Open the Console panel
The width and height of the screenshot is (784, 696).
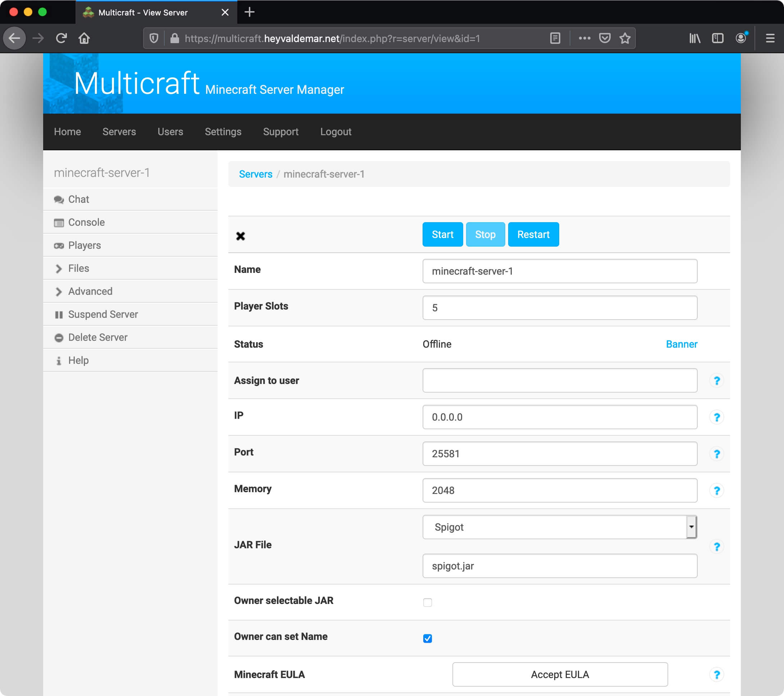pos(86,222)
